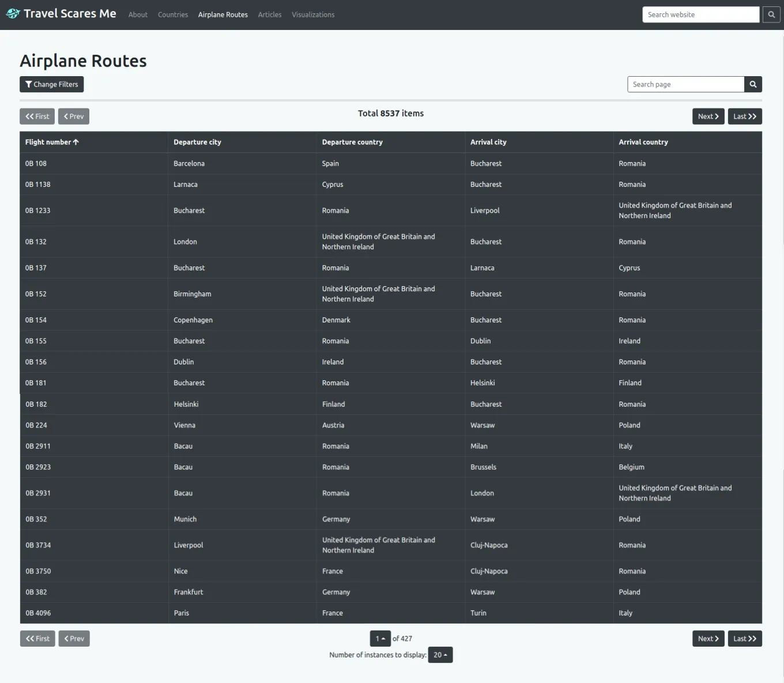Image resolution: width=784 pixels, height=683 pixels.
Task: Click bottom First page button
Action: click(x=37, y=639)
